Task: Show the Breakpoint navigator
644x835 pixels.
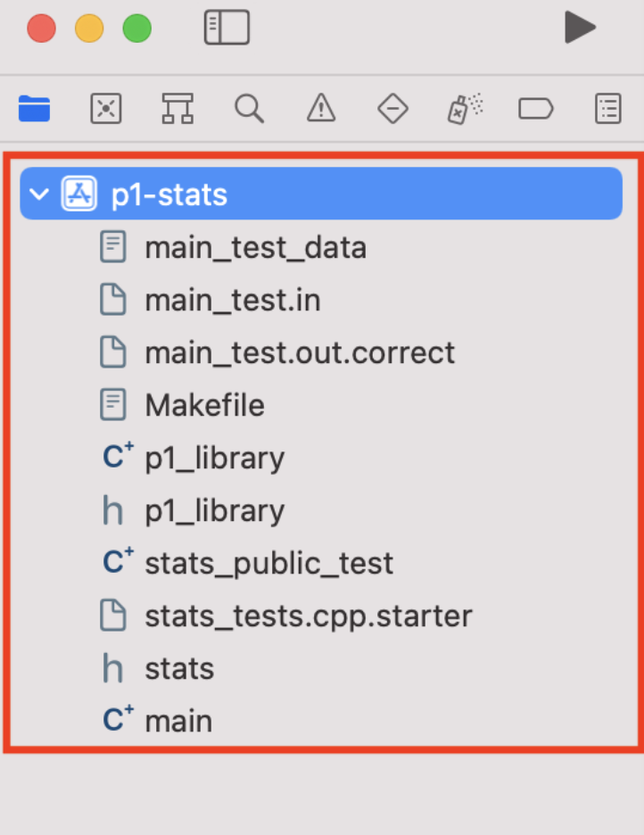Action: (x=535, y=108)
